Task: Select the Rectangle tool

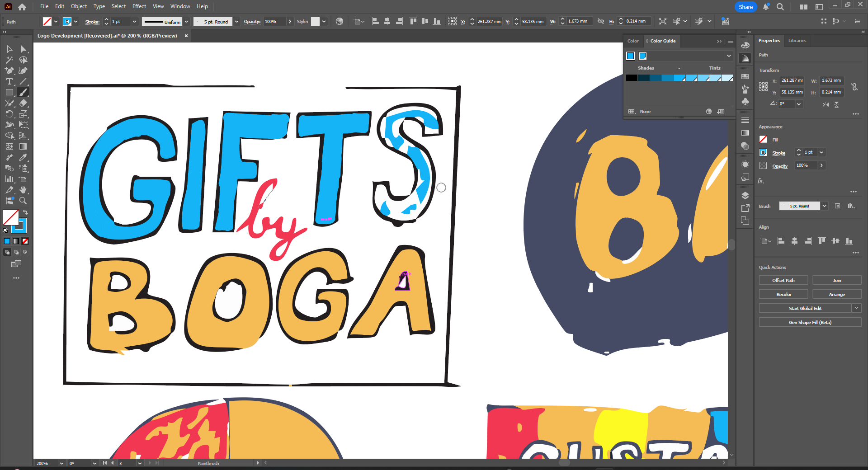Action: point(9,92)
